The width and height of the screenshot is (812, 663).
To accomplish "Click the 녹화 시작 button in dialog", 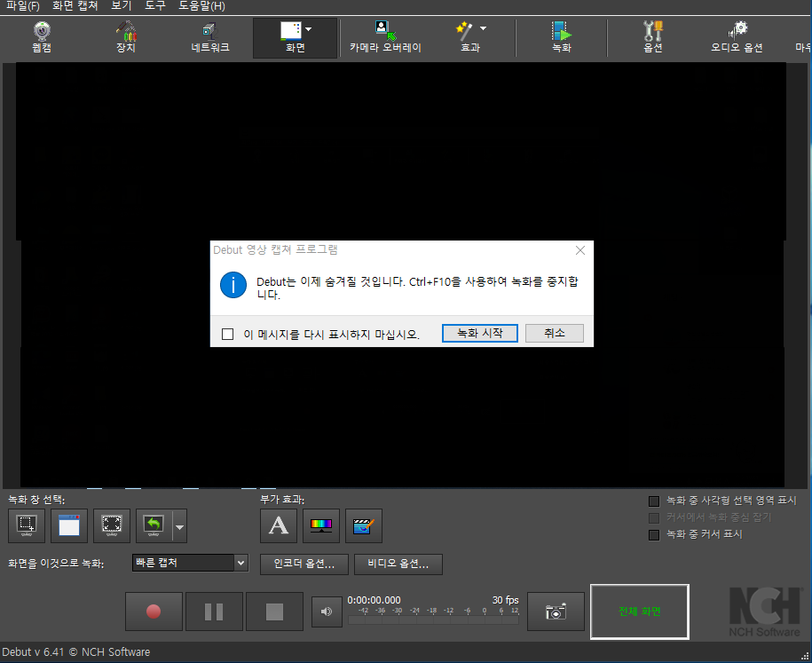I will click(x=480, y=333).
